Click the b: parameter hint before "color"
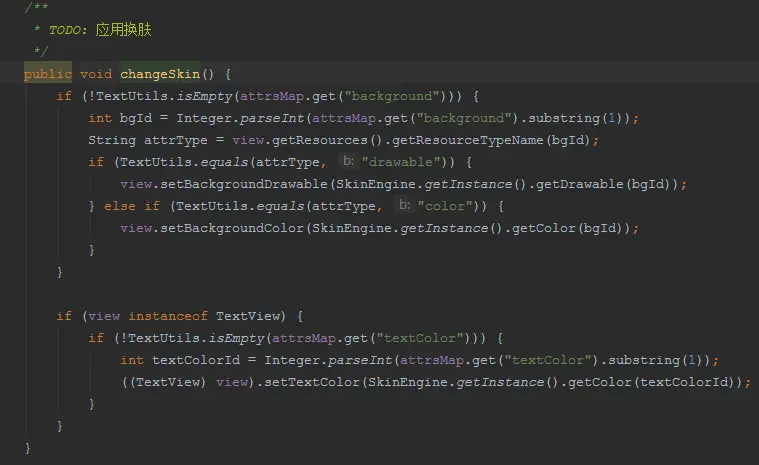 [405, 205]
